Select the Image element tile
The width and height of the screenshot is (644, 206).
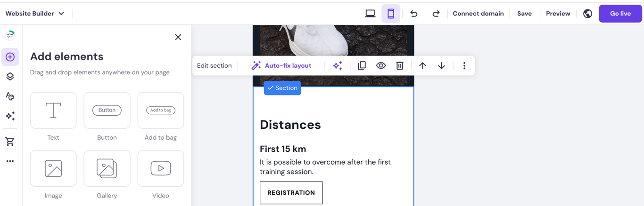click(53, 168)
